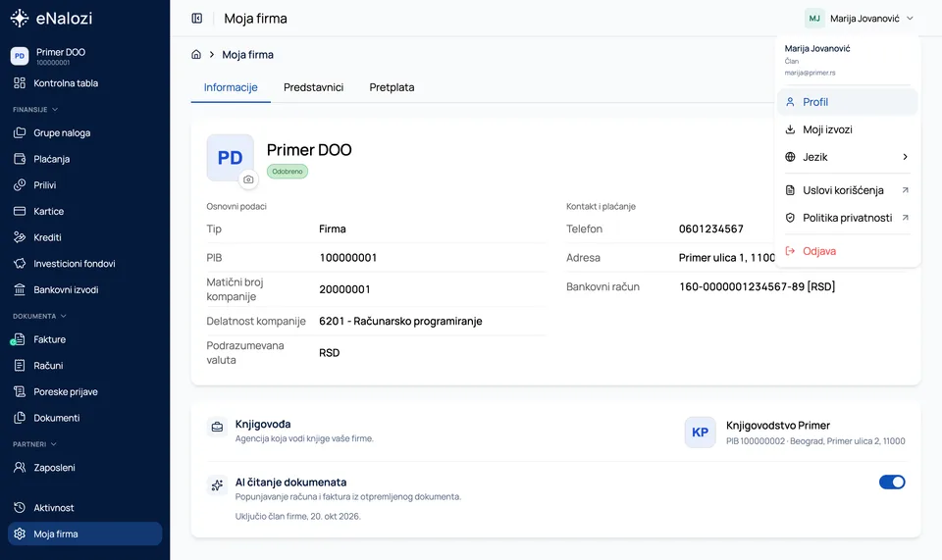The height and width of the screenshot is (560, 942).
Task: Open Profil from user menu
Action: pyautogui.click(x=847, y=102)
